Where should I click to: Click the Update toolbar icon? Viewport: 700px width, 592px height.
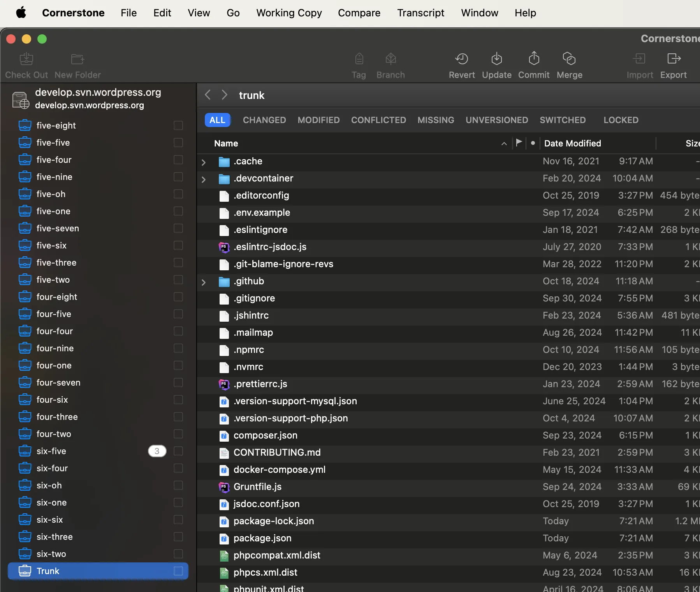[496, 59]
